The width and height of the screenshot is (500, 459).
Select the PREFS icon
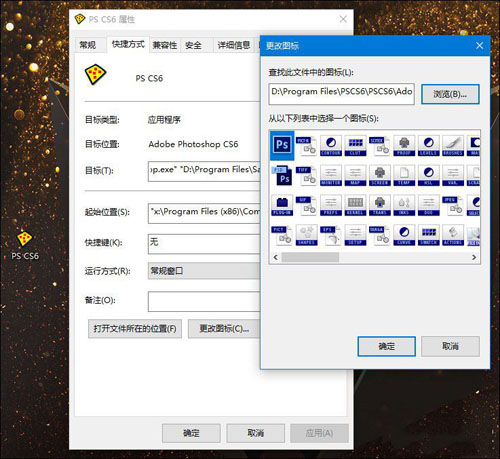coord(331,205)
